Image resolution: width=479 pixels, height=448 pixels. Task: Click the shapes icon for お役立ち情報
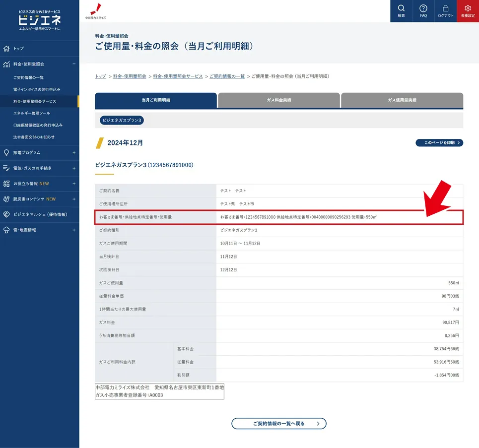pos(6,184)
